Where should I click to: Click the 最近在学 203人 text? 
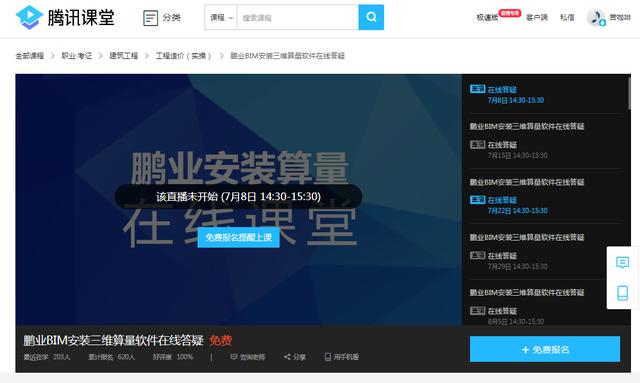(47, 357)
